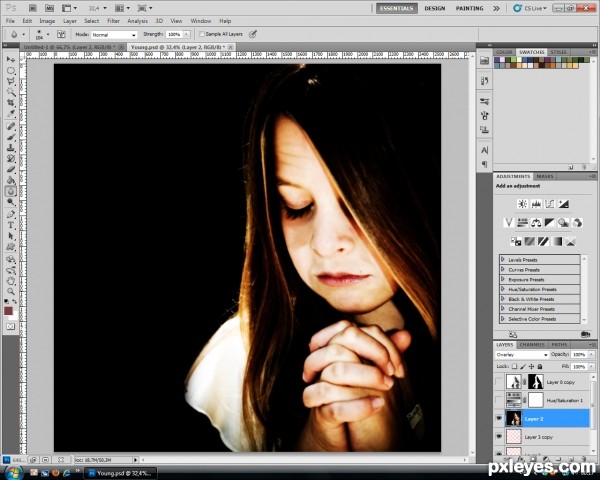Click the Essentials workspace button
The height and width of the screenshot is (480, 600).
[396, 8]
